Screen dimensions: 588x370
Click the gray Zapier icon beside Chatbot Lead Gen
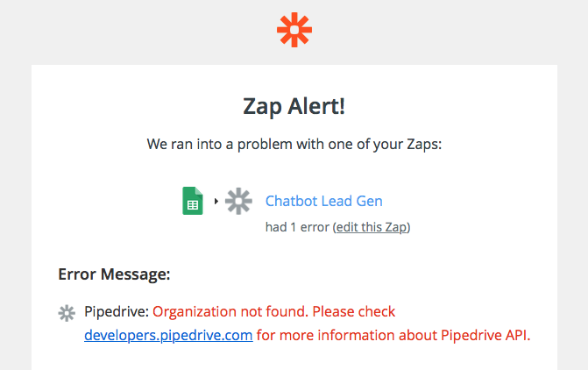pos(238,201)
